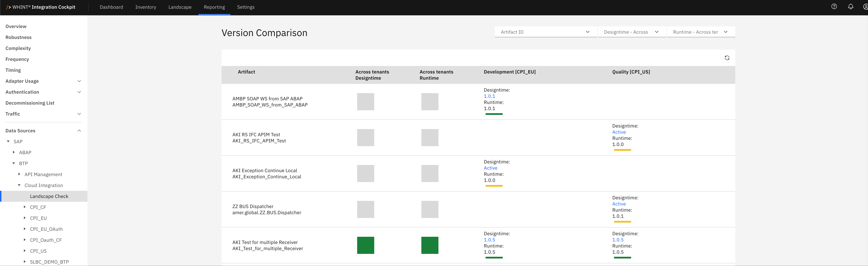
Task: Open designtime version 1.0.1 link for AMBP SOAP
Action: [489, 96]
